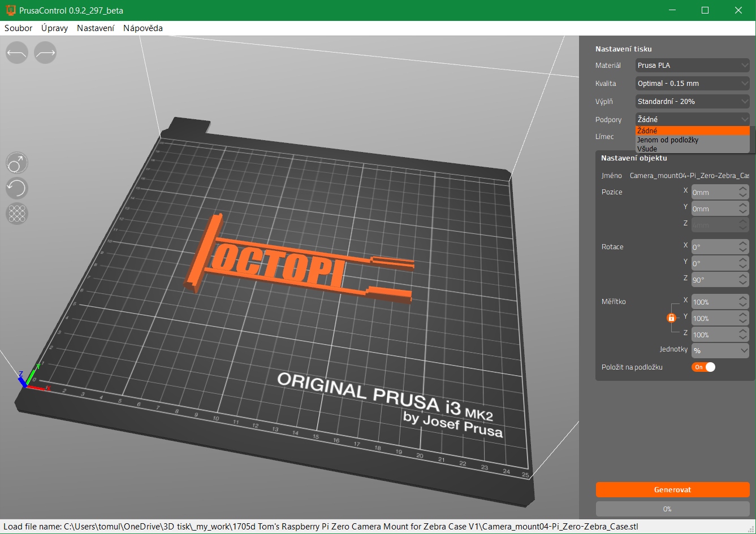Open the Nastavení menu
This screenshot has width=756, height=534.
[96, 28]
